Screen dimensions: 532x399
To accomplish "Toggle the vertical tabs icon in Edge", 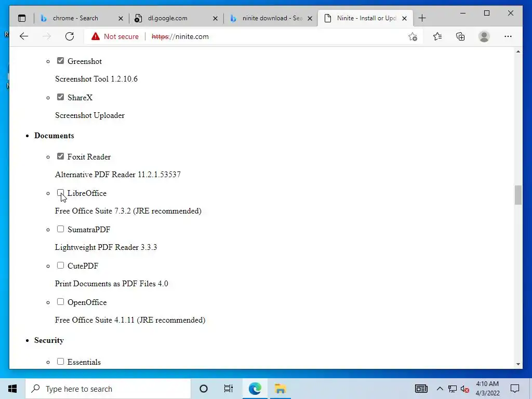I will (22, 18).
